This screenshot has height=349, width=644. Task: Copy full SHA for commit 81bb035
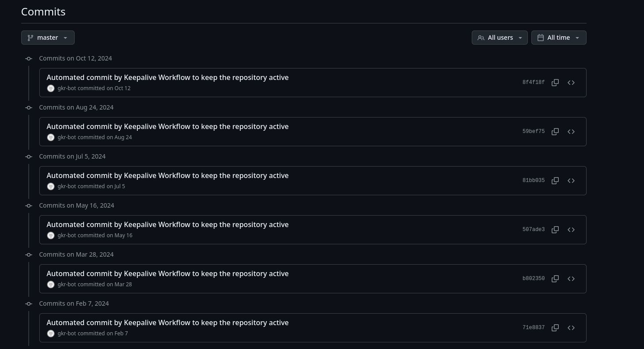coord(555,181)
